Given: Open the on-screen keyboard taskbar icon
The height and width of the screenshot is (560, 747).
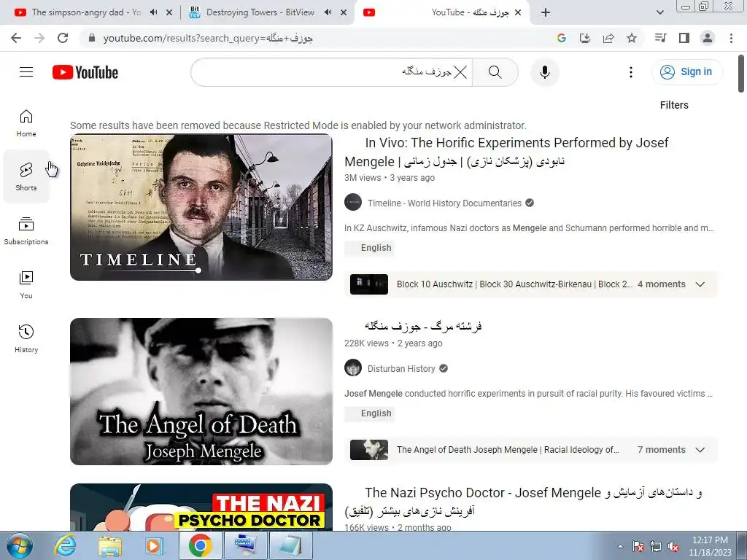Looking at the screenshot, I should (x=245, y=545).
